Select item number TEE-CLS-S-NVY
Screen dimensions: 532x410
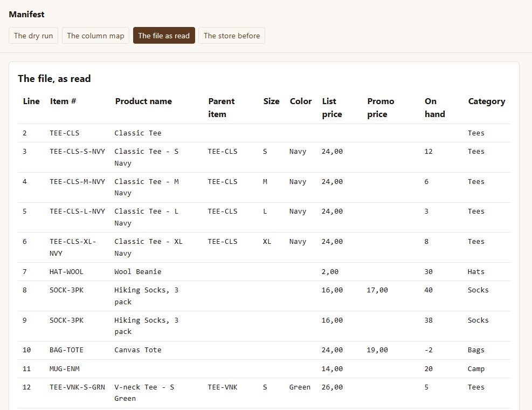click(x=78, y=152)
